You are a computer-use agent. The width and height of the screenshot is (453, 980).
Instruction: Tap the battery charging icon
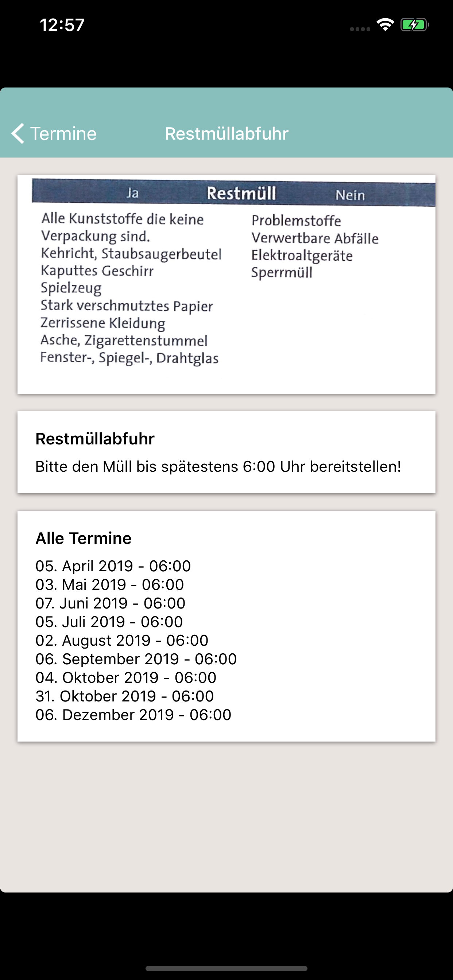pos(415,25)
